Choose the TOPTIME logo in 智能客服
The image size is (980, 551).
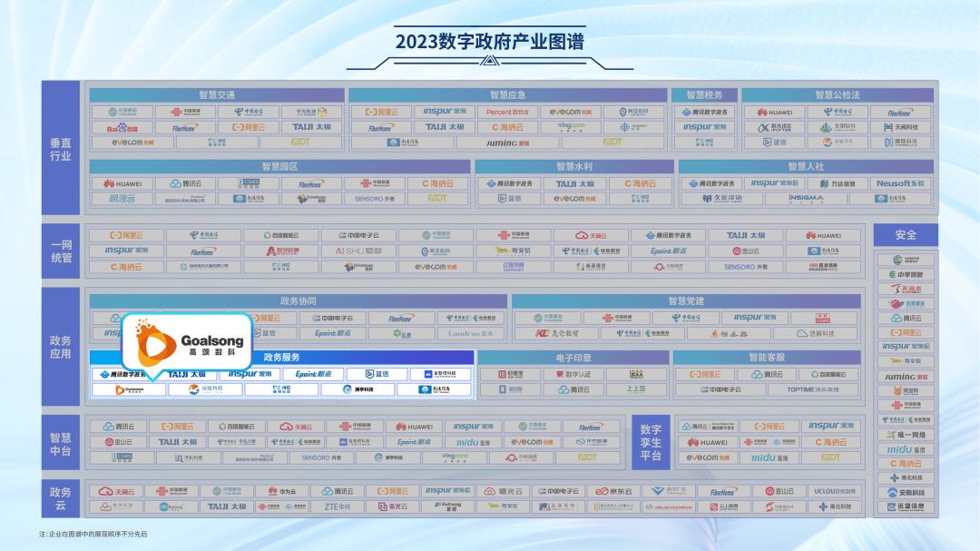tap(813, 389)
